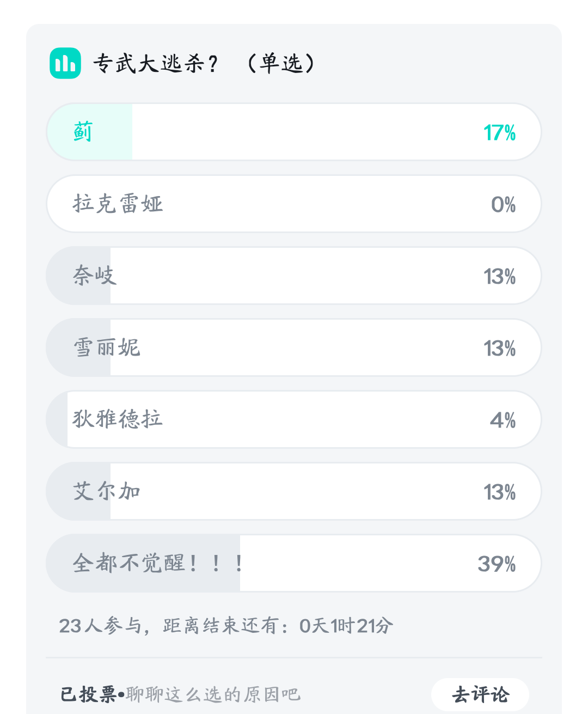Click the green poll chart icon
This screenshot has height=714, width=588.
(x=65, y=63)
